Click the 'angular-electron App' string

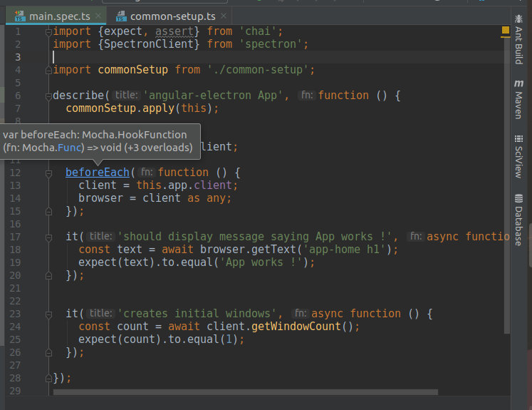click(x=213, y=96)
